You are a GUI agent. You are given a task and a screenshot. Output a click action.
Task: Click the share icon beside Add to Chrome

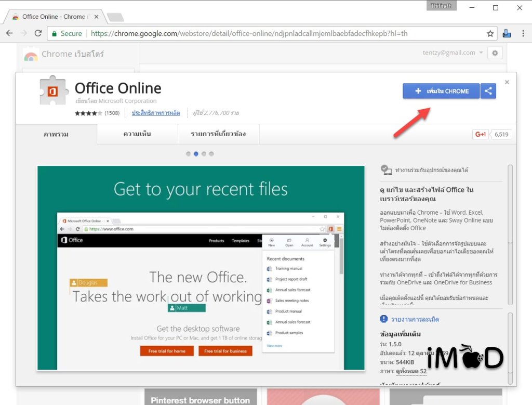[488, 91]
